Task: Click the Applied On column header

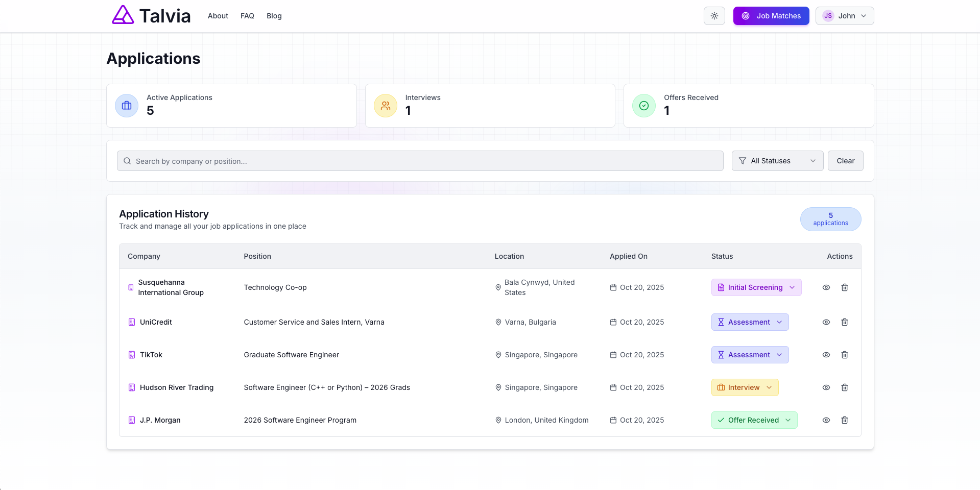Action: tap(629, 256)
